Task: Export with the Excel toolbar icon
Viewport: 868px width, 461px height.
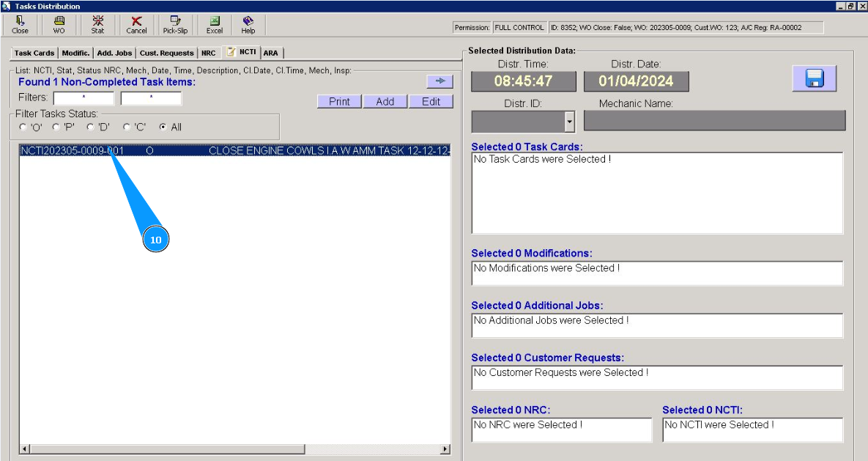Action: [214, 25]
